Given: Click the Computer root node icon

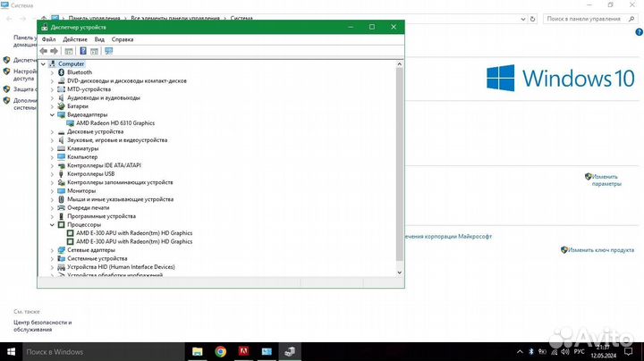Looking at the screenshot, I should [52, 64].
